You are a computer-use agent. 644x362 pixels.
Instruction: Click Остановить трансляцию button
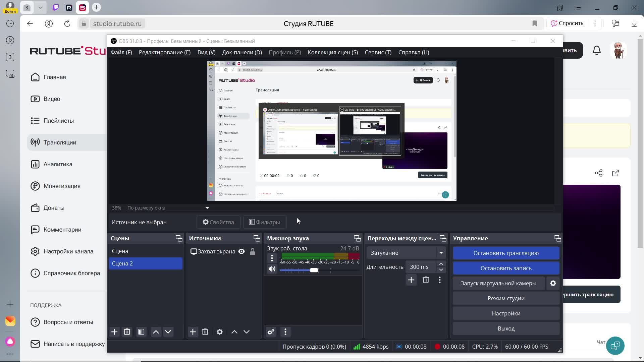click(506, 253)
